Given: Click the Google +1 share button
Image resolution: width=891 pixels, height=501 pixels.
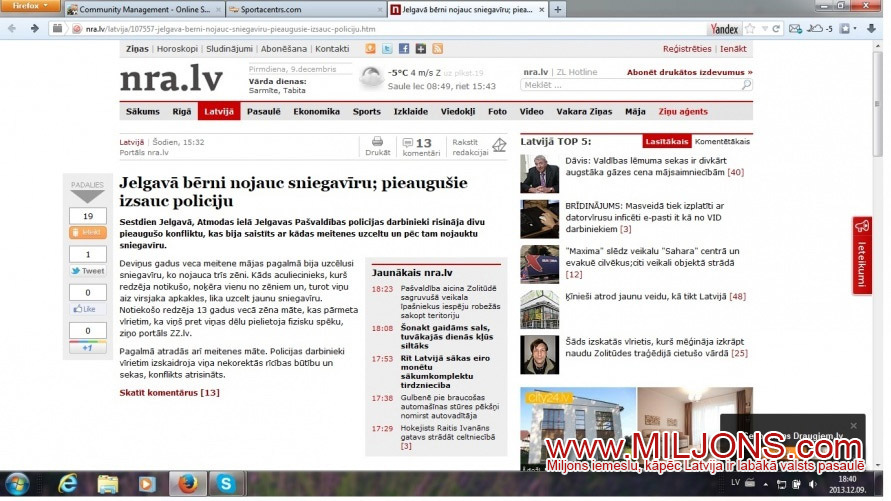Looking at the screenshot, I should [88, 347].
